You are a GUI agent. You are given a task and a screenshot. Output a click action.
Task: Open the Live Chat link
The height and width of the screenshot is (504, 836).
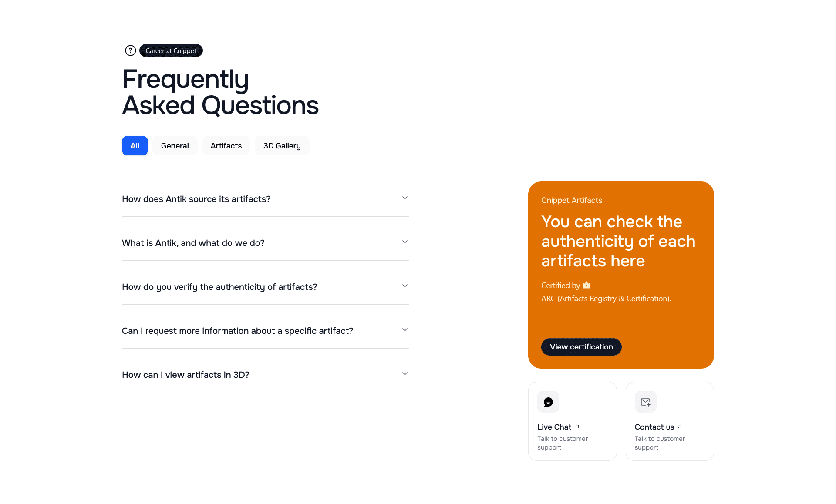pos(554,427)
